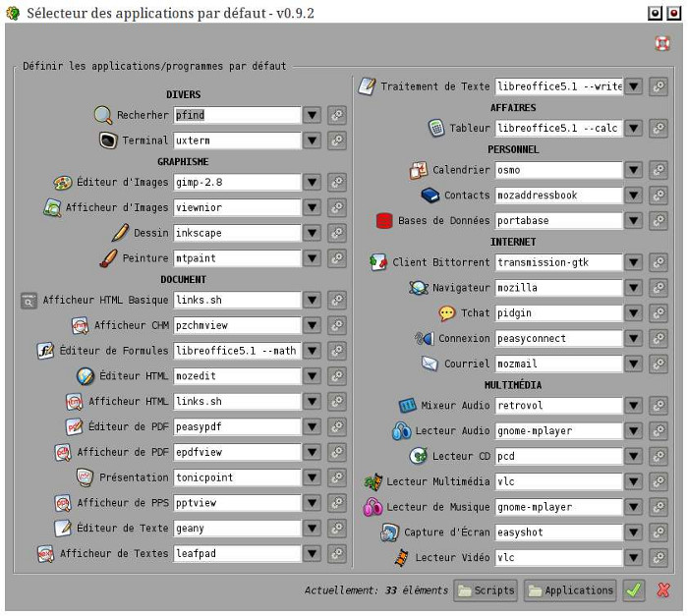Viewport: 688px width, 616px height.
Task: Click the gear icon next to Calendrier
Action: coord(659,170)
